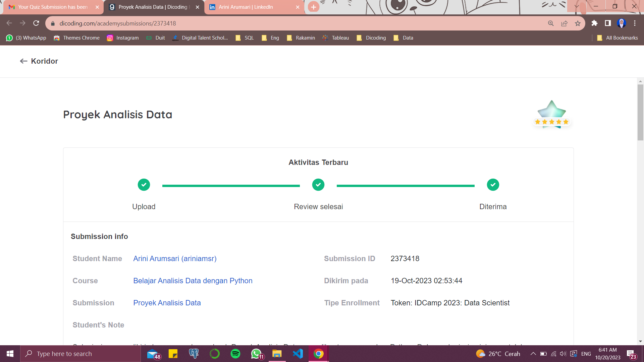Screen dimensions: 644x362
Task: Open Belajar Analisis Data dengan Python link
Action: [x=193, y=281]
